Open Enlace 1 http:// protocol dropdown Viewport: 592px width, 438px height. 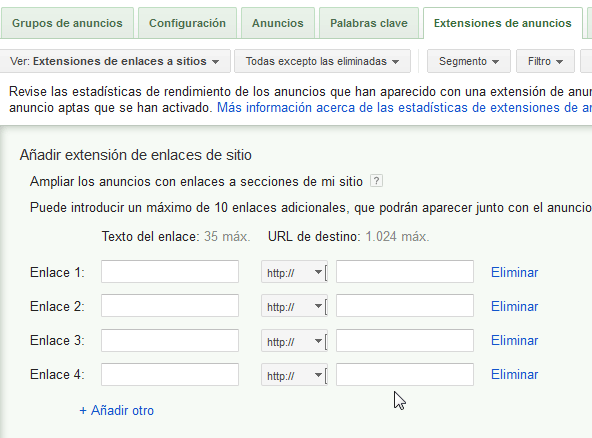point(294,272)
